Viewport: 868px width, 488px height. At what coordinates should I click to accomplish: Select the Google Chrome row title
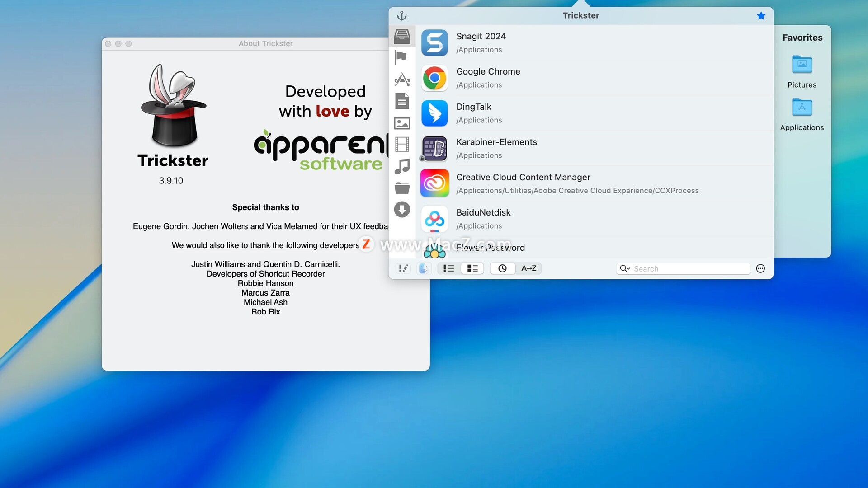click(488, 71)
